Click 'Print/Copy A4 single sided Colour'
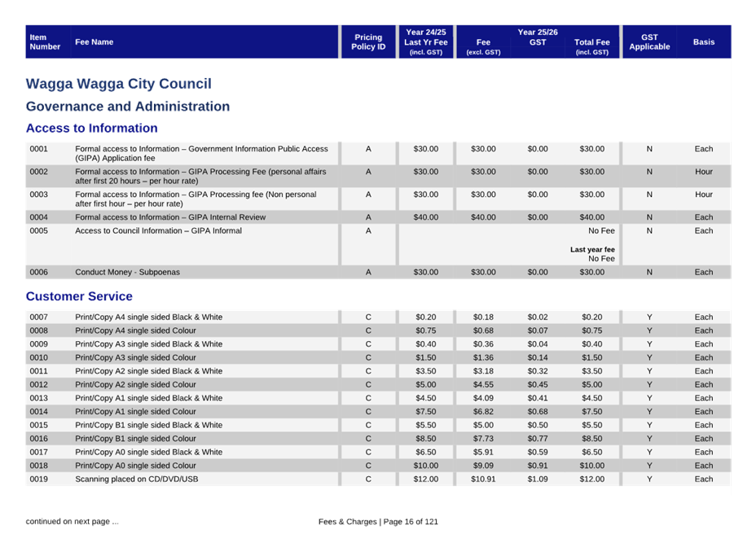The image size is (756, 534). (135, 330)
